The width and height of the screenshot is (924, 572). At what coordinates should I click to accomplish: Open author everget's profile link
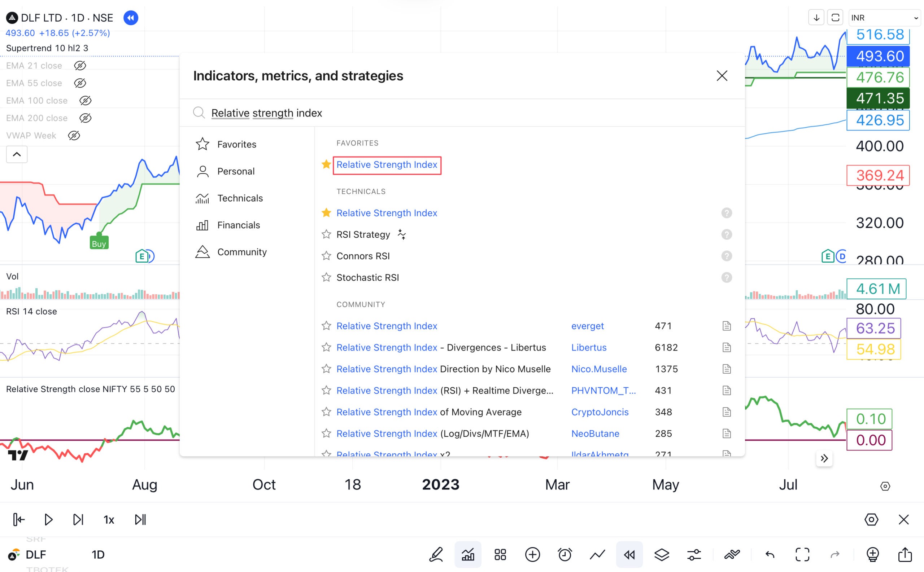[x=587, y=326]
